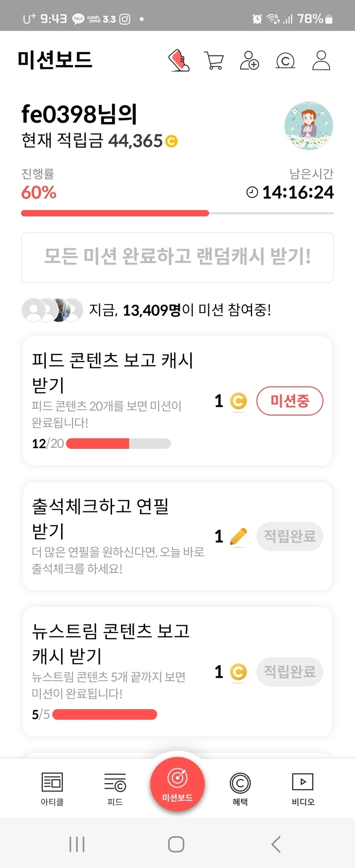Viewport: 355px width, 868px height.
Task: Tap the 미션중 button for feed mission
Action: point(290,401)
